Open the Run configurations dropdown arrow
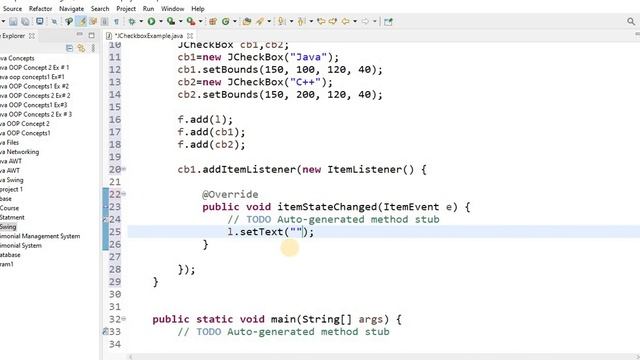Viewport: 640px width, 360px height. 161,22
